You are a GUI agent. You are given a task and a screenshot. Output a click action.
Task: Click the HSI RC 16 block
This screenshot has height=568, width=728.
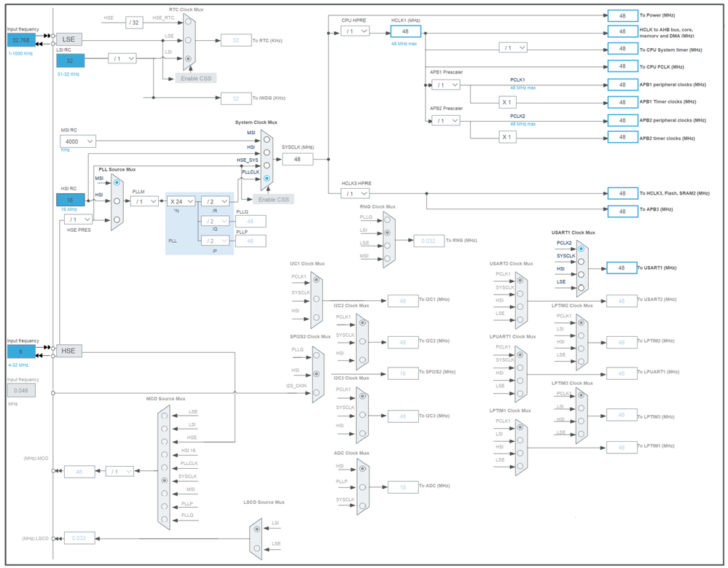pos(70,201)
